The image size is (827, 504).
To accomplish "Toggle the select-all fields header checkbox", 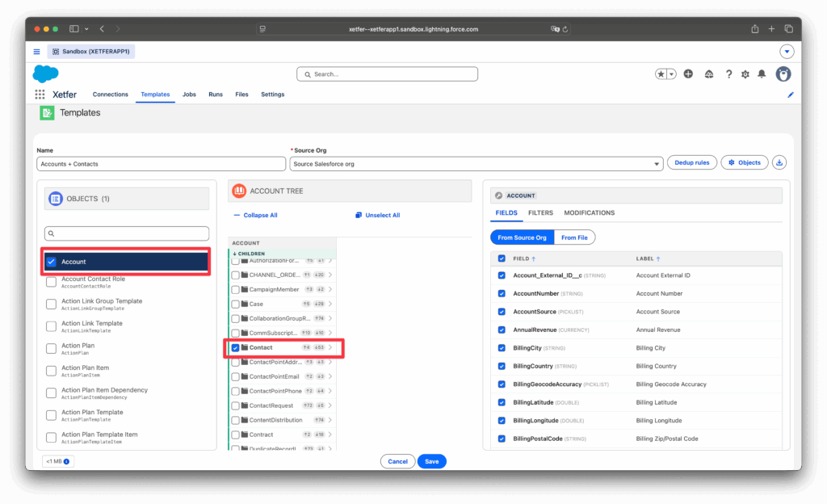I will coord(502,258).
